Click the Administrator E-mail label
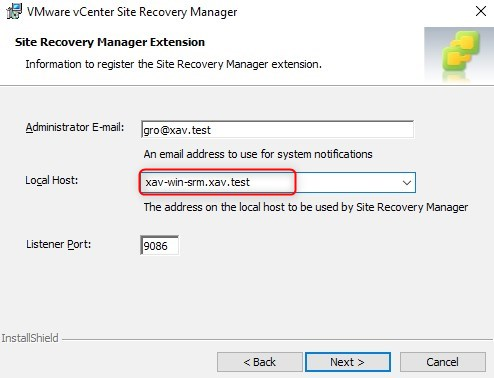This screenshot has width=494, height=378. pyautogui.click(x=75, y=127)
